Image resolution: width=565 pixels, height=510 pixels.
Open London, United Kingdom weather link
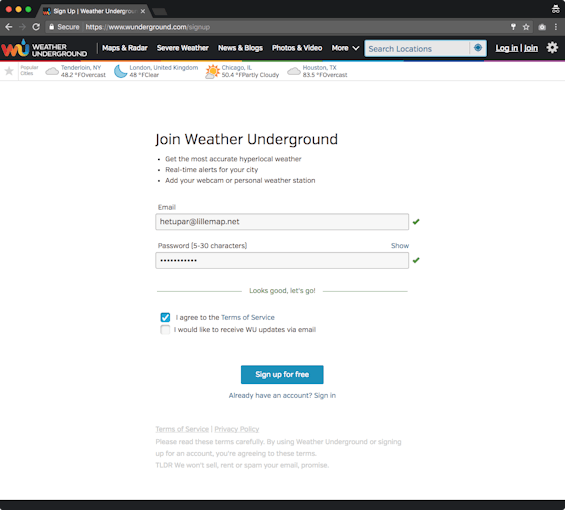(164, 67)
